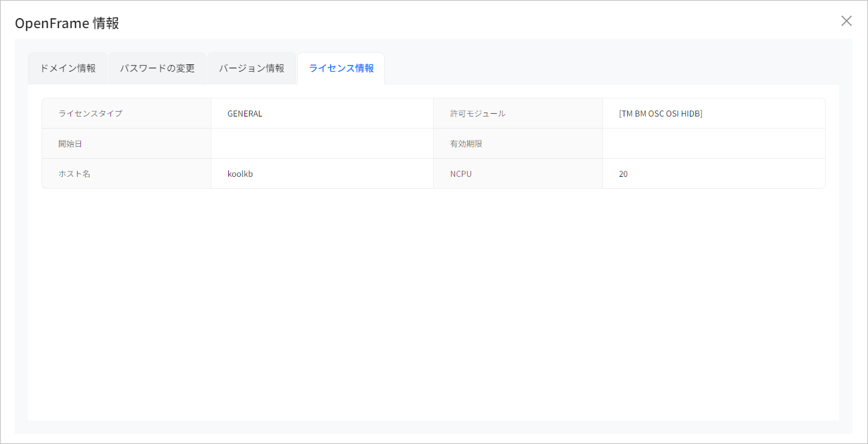
Task: Click inside the license information table area
Action: pos(434,143)
